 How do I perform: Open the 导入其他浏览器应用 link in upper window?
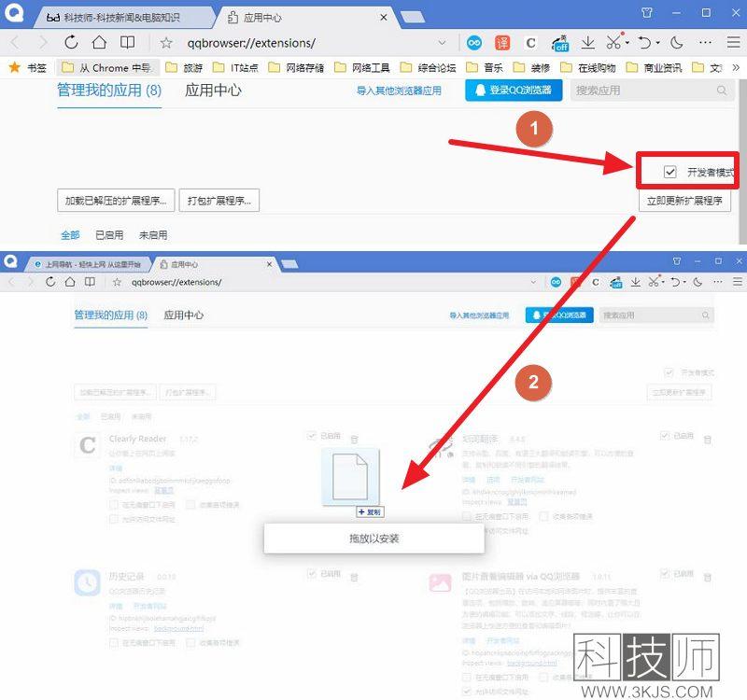click(399, 91)
